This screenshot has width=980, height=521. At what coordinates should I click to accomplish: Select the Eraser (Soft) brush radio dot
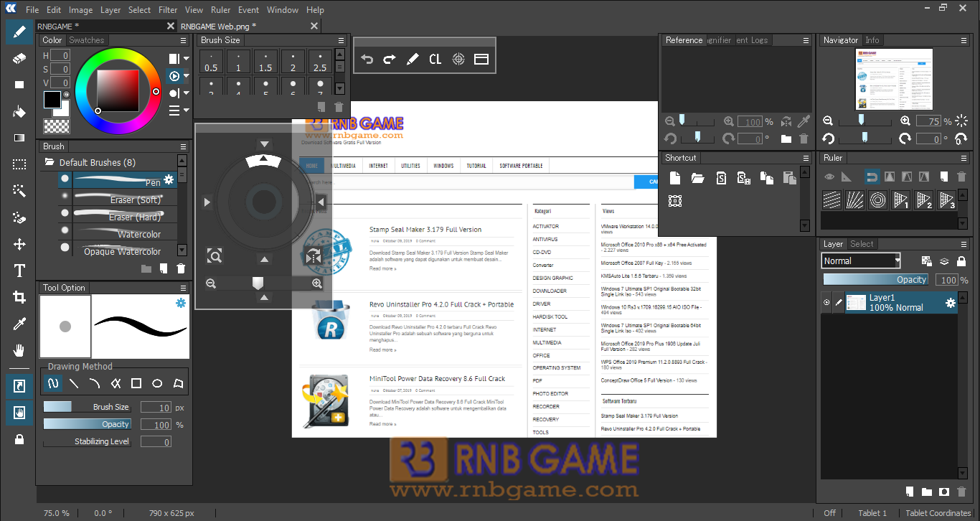[65, 196]
